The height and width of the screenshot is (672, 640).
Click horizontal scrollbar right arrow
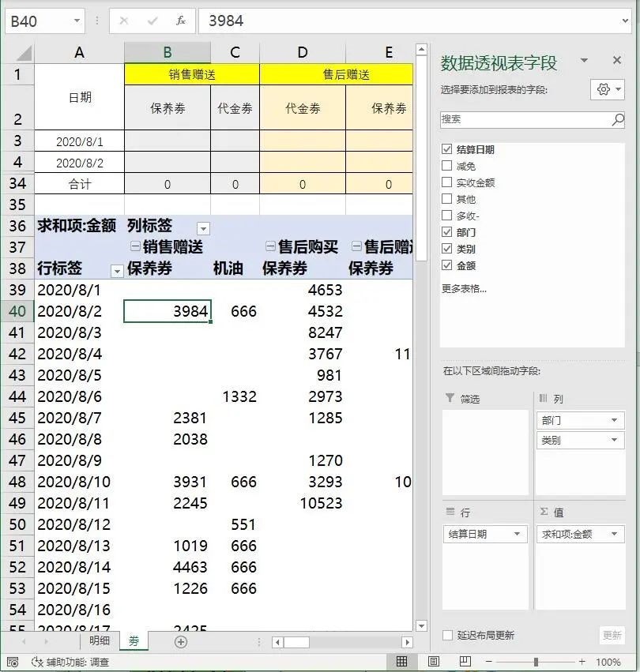[407, 642]
